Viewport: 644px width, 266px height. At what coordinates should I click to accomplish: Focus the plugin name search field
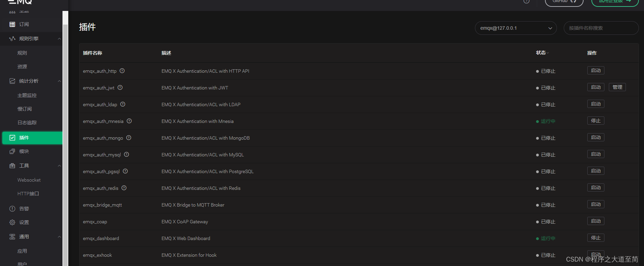click(x=601, y=28)
